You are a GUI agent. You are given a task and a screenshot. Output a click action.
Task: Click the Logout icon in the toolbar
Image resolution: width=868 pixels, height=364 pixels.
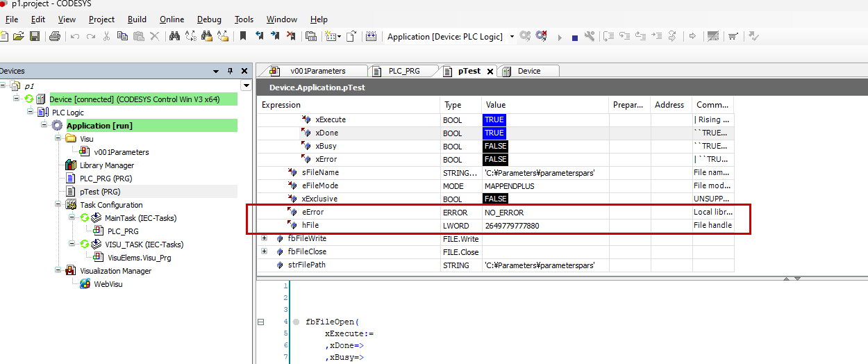(542, 37)
